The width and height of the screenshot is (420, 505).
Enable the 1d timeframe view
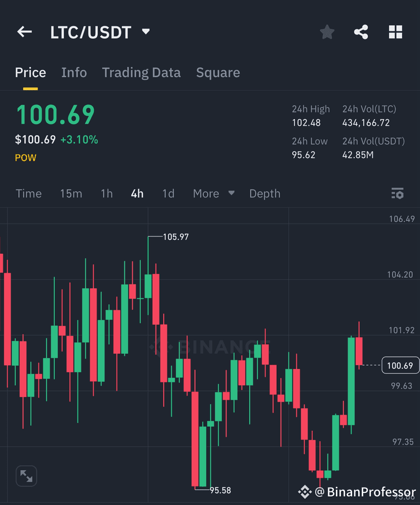pyautogui.click(x=168, y=193)
